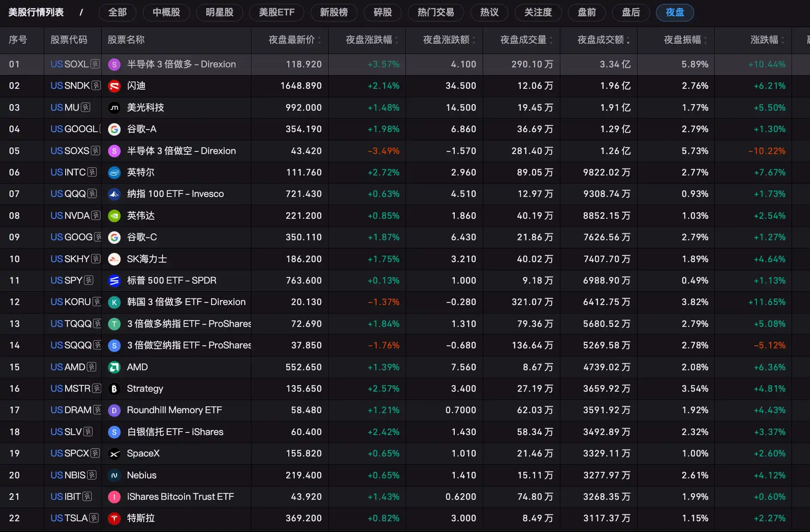Click the Invesco QQQ logo icon
Screen dimensions: 810x532
tap(114, 194)
